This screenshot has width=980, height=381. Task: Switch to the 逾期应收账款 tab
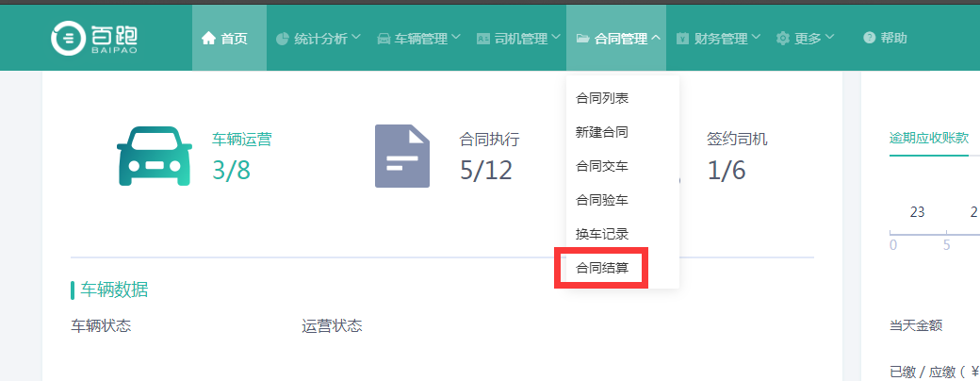[x=929, y=138]
